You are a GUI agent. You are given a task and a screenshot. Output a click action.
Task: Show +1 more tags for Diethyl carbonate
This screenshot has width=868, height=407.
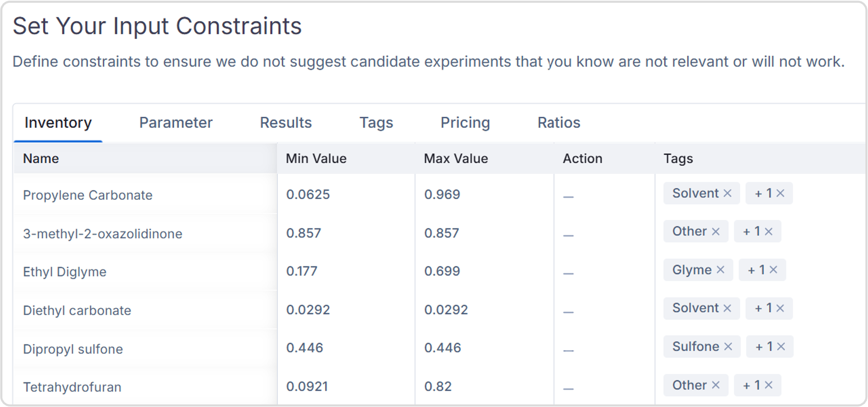[763, 308]
